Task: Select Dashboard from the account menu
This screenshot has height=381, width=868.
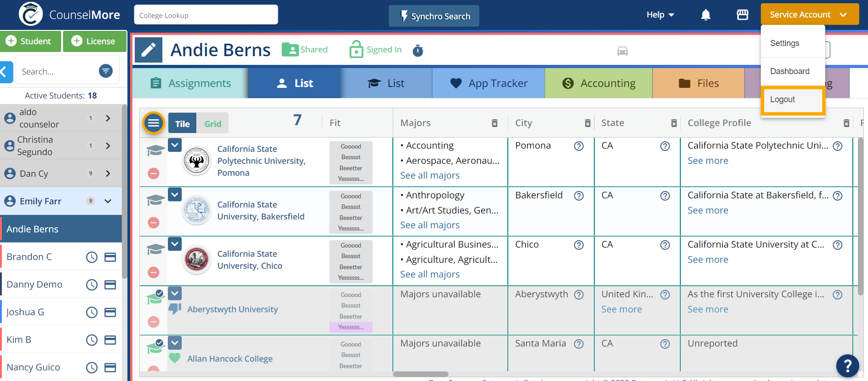Action: (793, 71)
